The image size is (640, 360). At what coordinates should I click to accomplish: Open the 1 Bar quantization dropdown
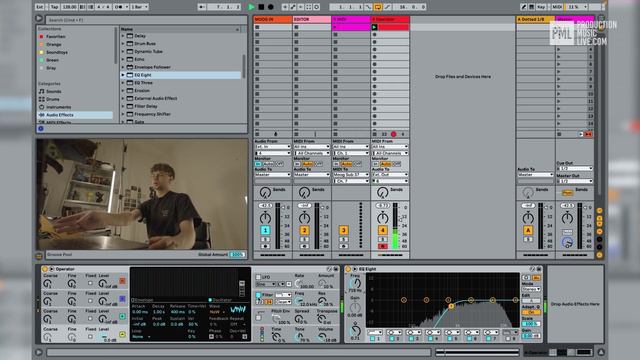pyautogui.click(x=139, y=7)
